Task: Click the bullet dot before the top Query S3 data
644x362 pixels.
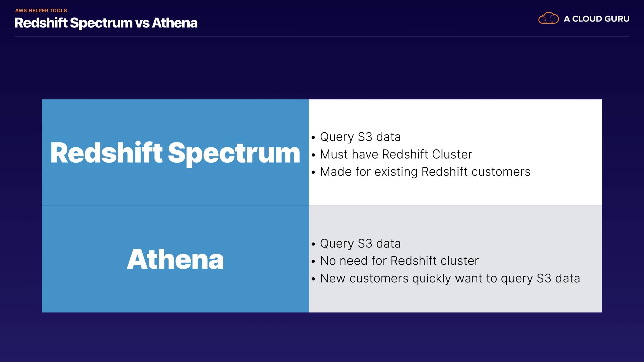Action: [313, 137]
